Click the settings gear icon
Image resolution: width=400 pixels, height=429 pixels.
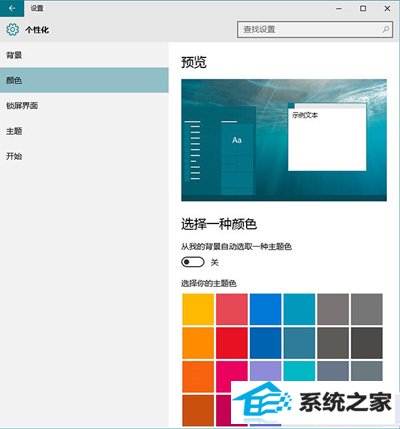[13, 30]
